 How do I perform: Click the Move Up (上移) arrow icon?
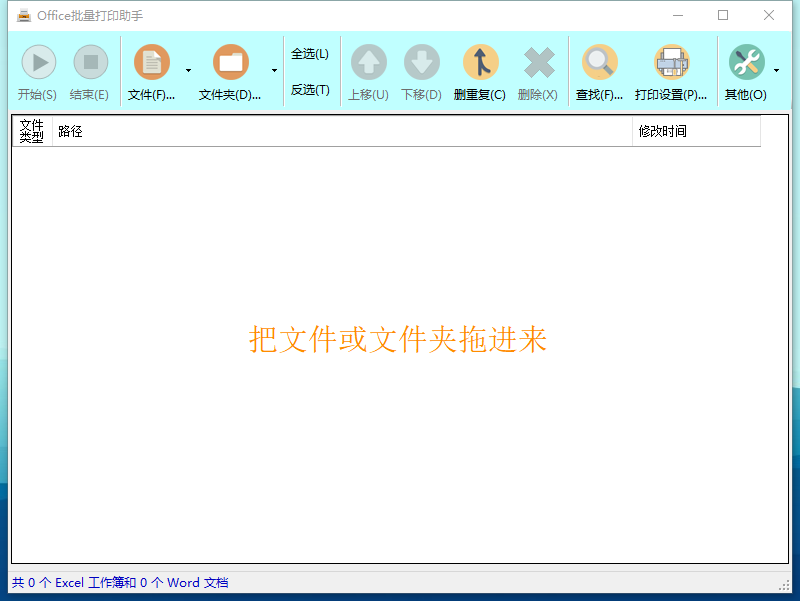point(369,62)
